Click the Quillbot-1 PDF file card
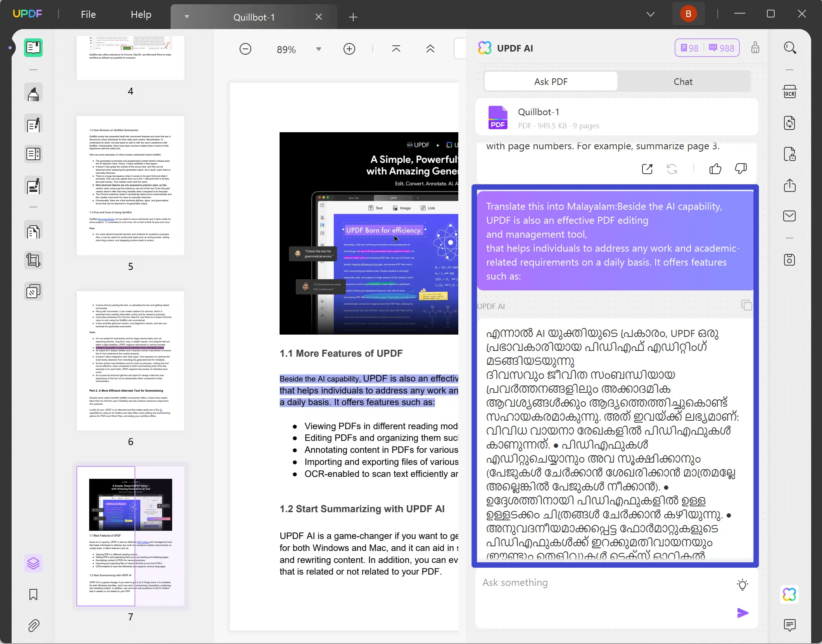This screenshot has width=822, height=644. point(617,117)
